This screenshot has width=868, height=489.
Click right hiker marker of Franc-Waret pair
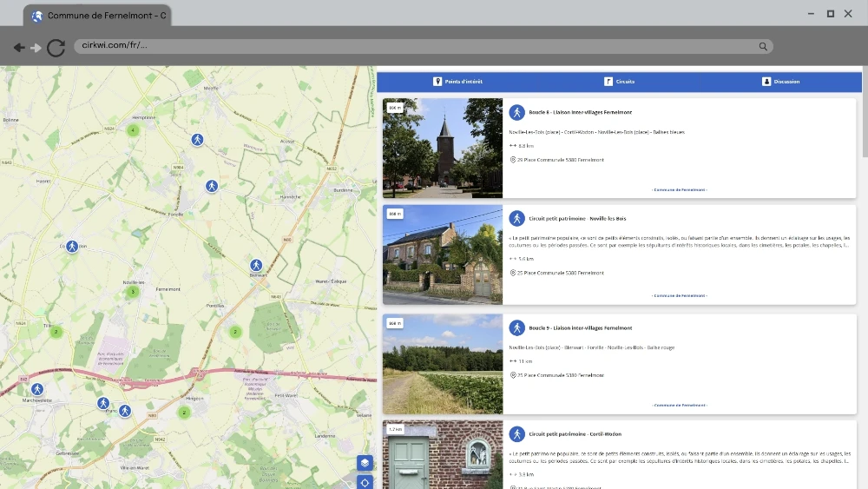pos(125,411)
